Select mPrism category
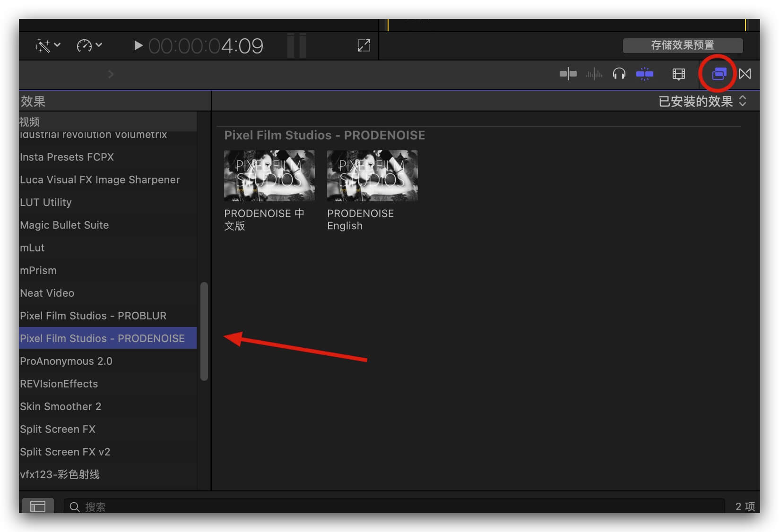This screenshot has height=532, width=779. pos(108,270)
